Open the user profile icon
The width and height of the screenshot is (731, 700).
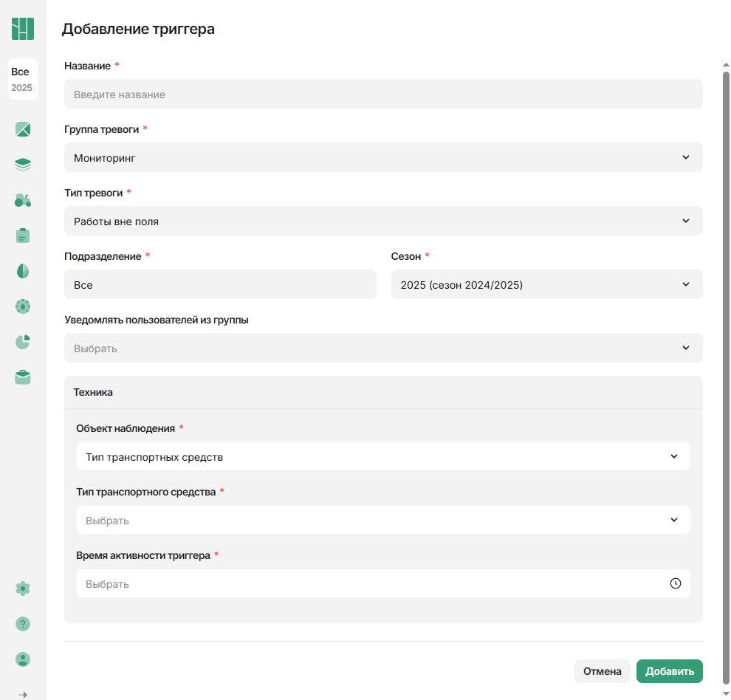click(23, 659)
